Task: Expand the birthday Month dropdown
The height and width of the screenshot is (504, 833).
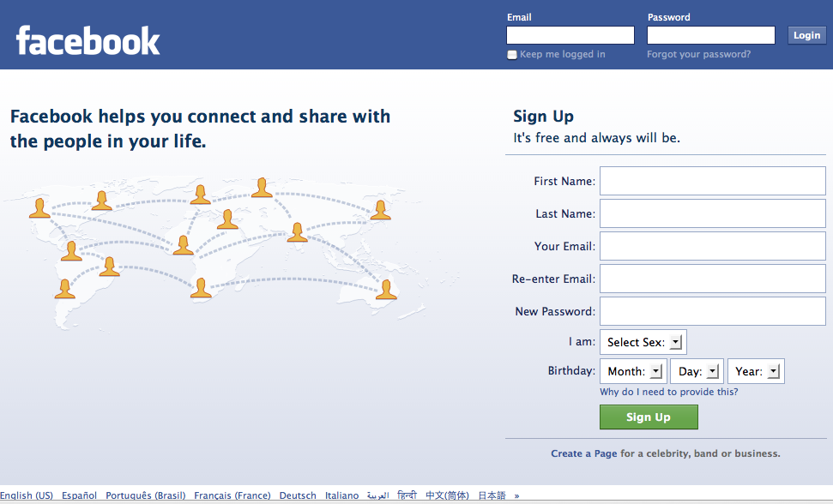Action: click(633, 371)
